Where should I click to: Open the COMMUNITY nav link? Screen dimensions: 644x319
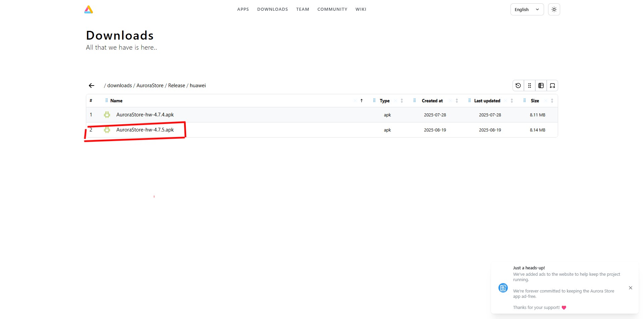[x=332, y=9]
